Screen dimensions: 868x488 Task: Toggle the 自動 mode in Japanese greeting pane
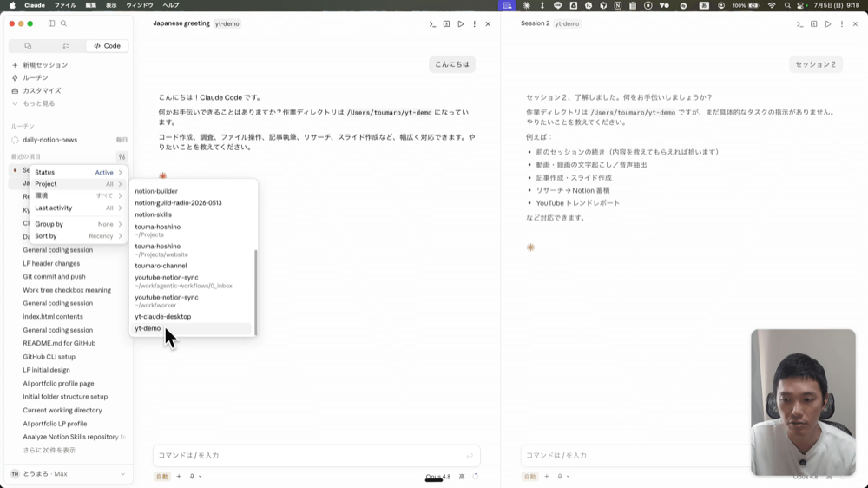tap(162, 477)
